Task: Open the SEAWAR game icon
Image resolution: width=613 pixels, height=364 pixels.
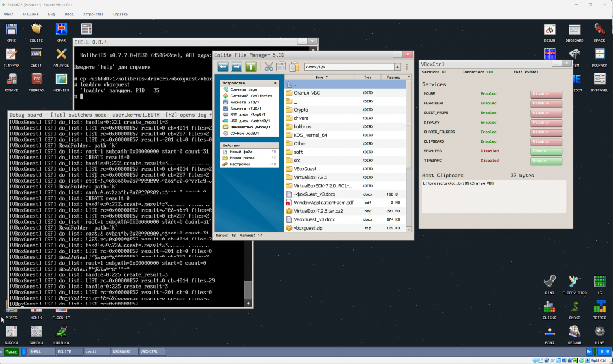Action: pyautogui.click(x=574, y=335)
